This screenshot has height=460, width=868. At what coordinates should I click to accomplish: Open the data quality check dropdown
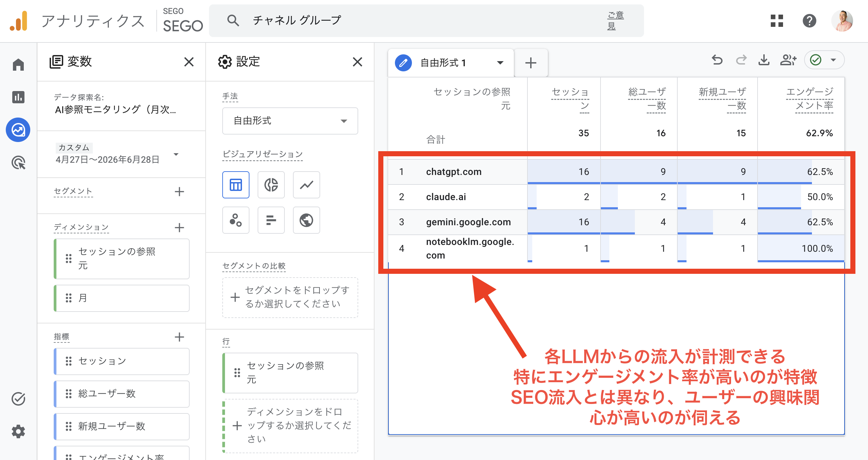(824, 60)
